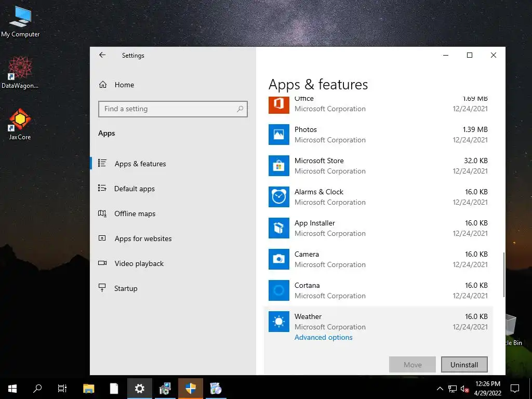Open Video playback settings page
The height and width of the screenshot is (399, 532).
[x=173, y=263]
